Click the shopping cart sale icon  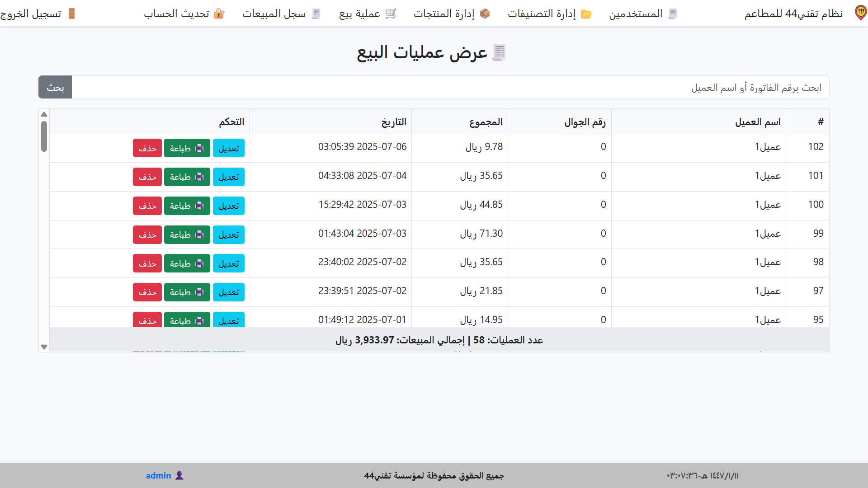click(x=391, y=14)
